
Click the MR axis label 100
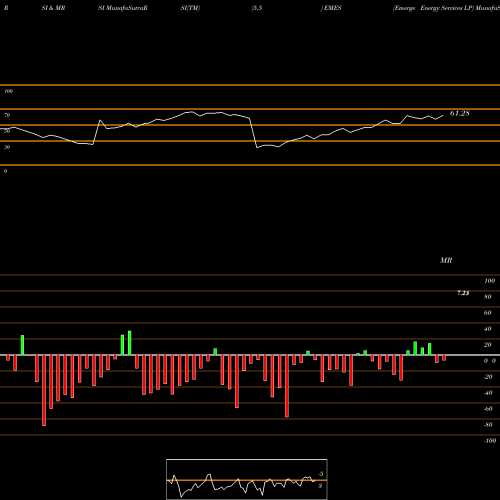(x=489, y=281)
